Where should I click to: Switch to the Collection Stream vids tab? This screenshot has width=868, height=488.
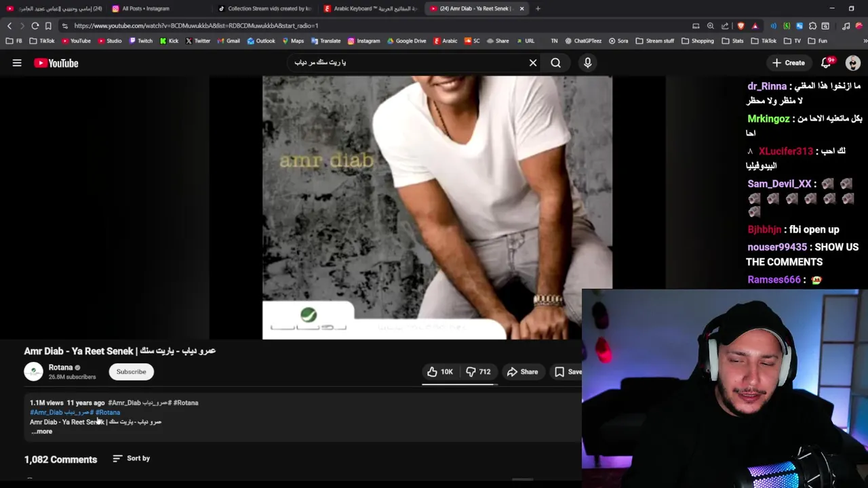[264, 9]
